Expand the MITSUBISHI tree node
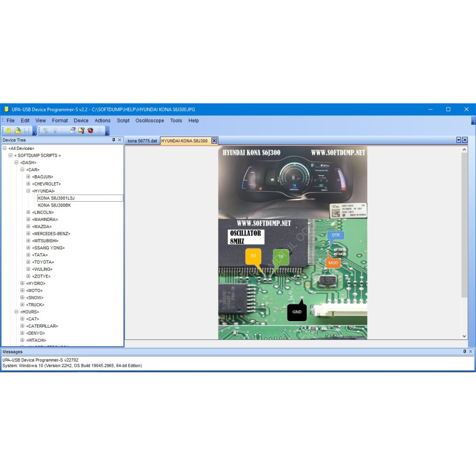 click(28, 240)
